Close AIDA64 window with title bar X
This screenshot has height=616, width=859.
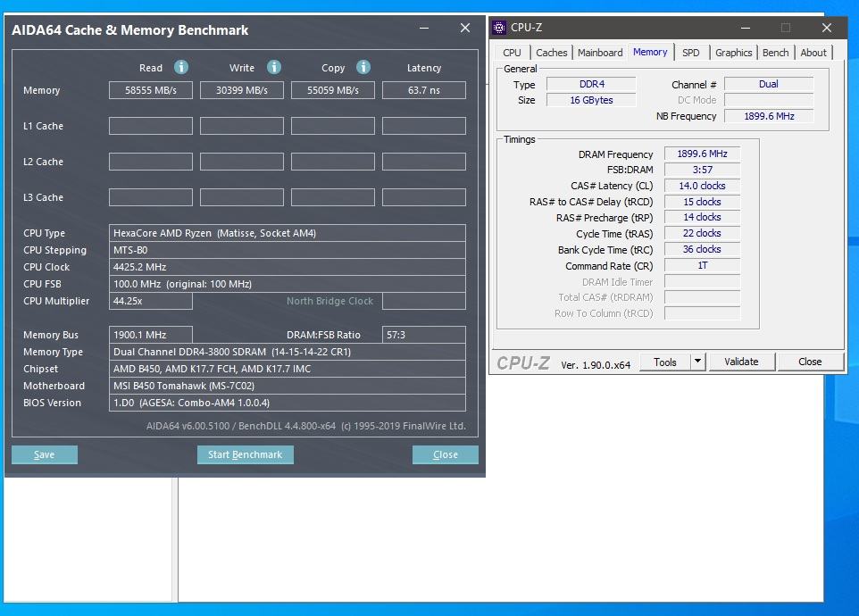tap(465, 28)
